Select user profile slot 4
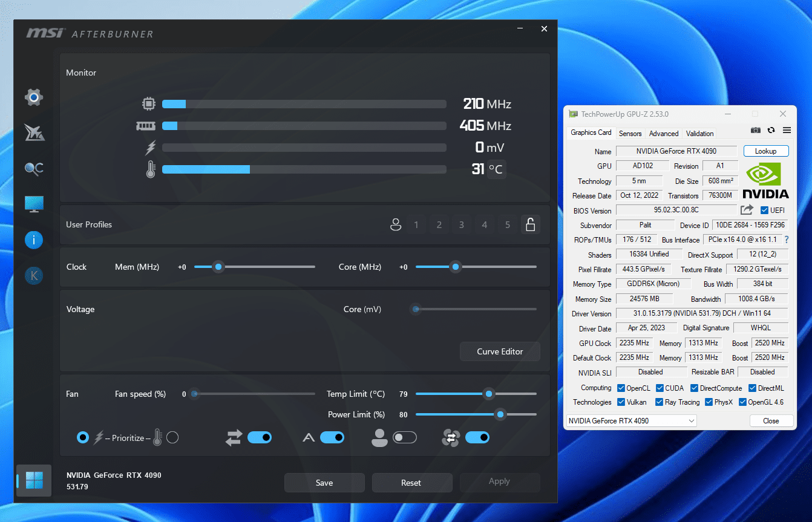The height and width of the screenshot is (522, 812). coord(485,225)
